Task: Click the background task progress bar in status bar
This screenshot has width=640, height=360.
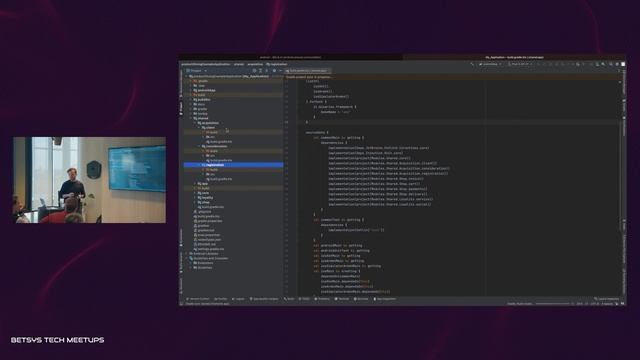Action: click(x=552, y=304)
